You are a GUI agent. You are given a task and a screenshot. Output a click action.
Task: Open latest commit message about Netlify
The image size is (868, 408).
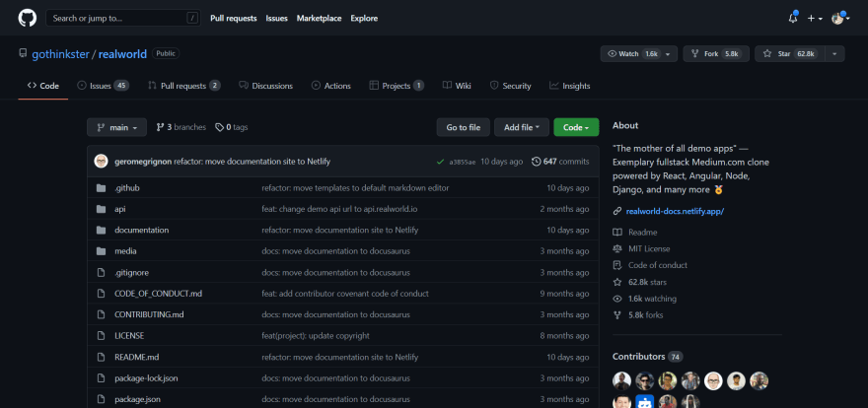point(252,162)
